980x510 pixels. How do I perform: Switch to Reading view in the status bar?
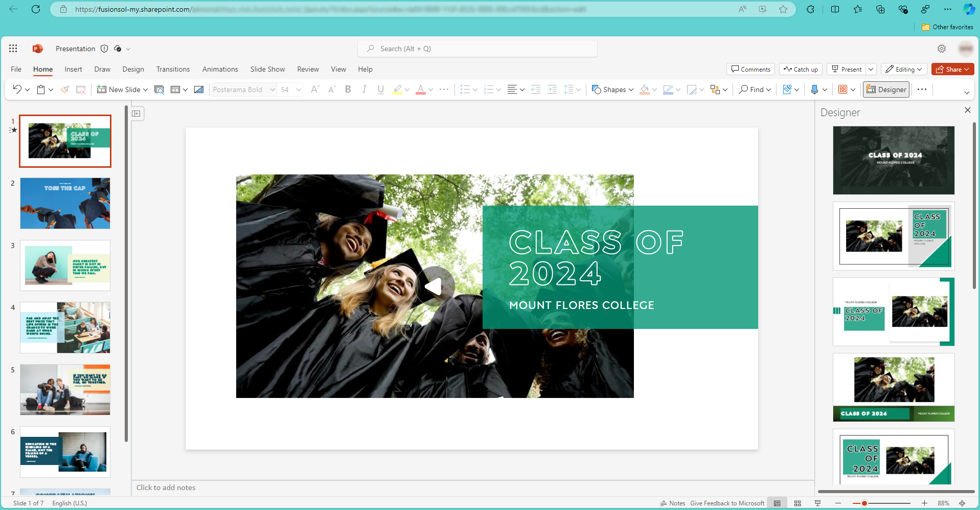818,503
